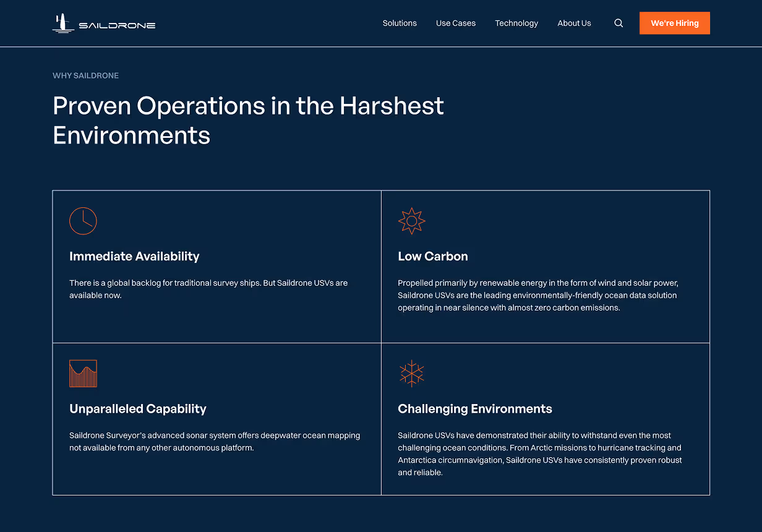762x532 pixels.
Task: Expand the Solutions navigation dropdown
Action: (x=400, y=23)
